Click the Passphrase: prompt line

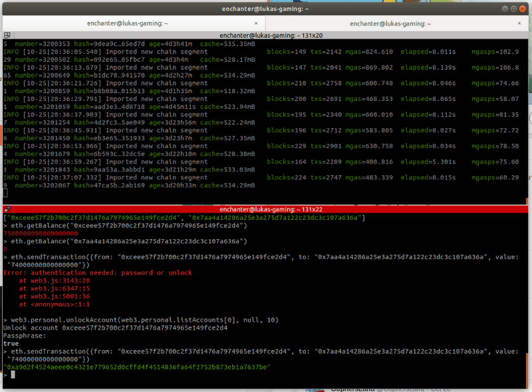coord(24,336)
